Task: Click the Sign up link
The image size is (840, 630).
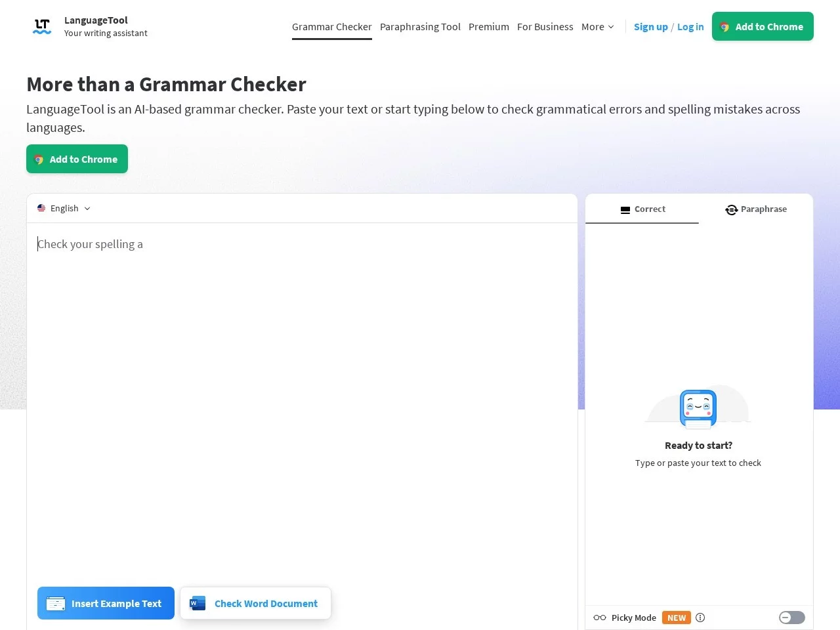Action: [x=650, y=27]
